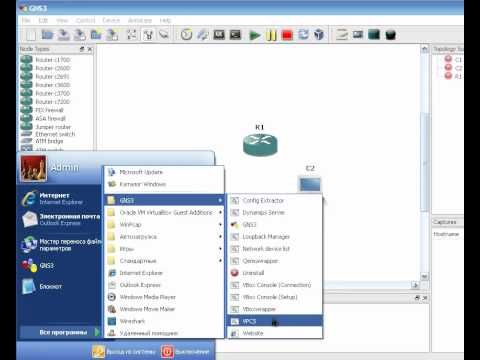Click the clock snapshot icon in toolbar

(x=186, y=35)
